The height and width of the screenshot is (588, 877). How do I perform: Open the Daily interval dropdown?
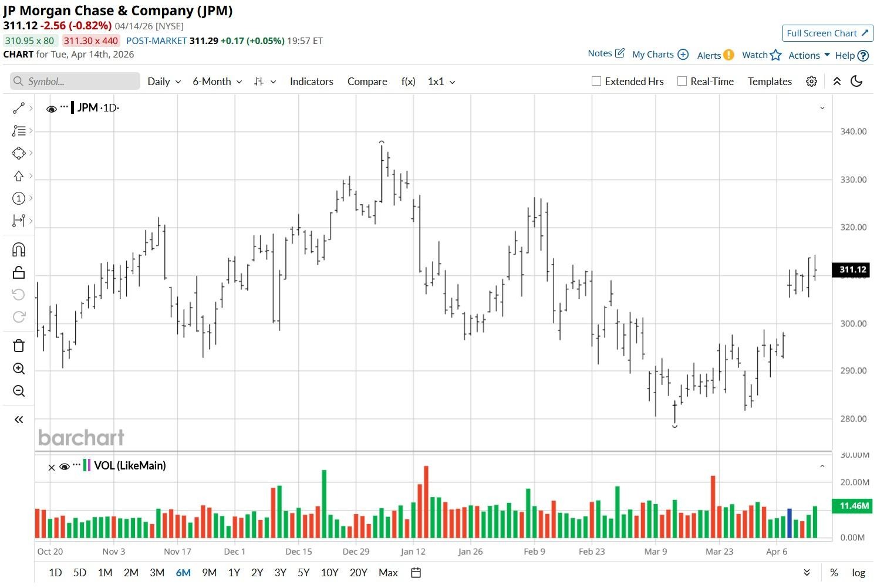[164, 82]
